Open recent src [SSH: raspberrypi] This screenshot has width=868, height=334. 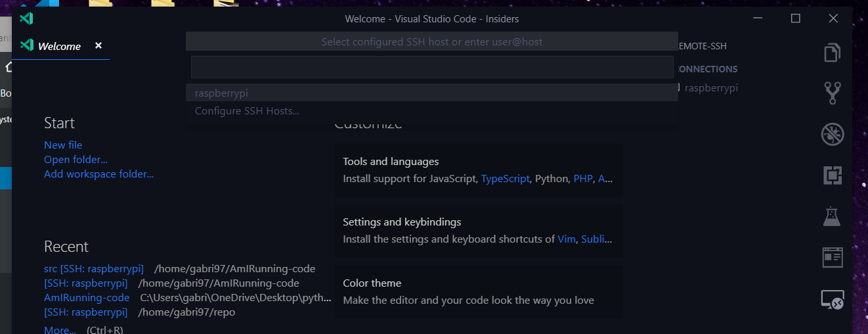(x=94, y=268)
